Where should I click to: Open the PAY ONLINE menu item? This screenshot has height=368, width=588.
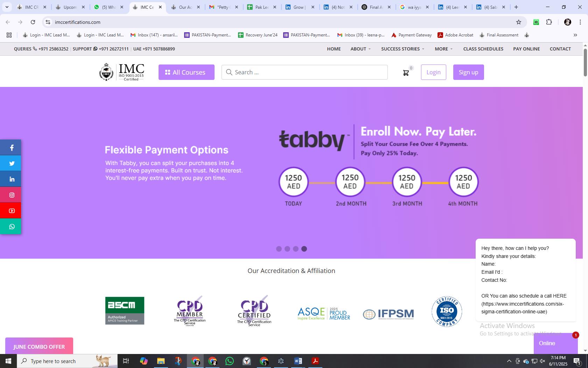(x=526, y=49)
